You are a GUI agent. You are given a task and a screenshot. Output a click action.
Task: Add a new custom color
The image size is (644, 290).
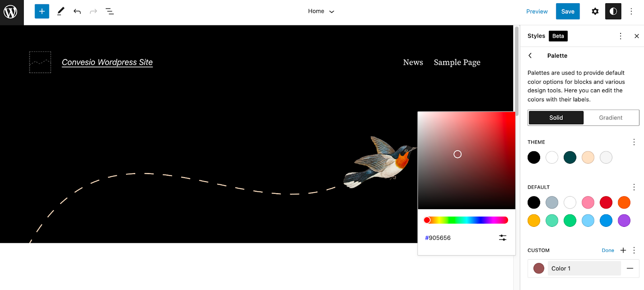point(623,250)
